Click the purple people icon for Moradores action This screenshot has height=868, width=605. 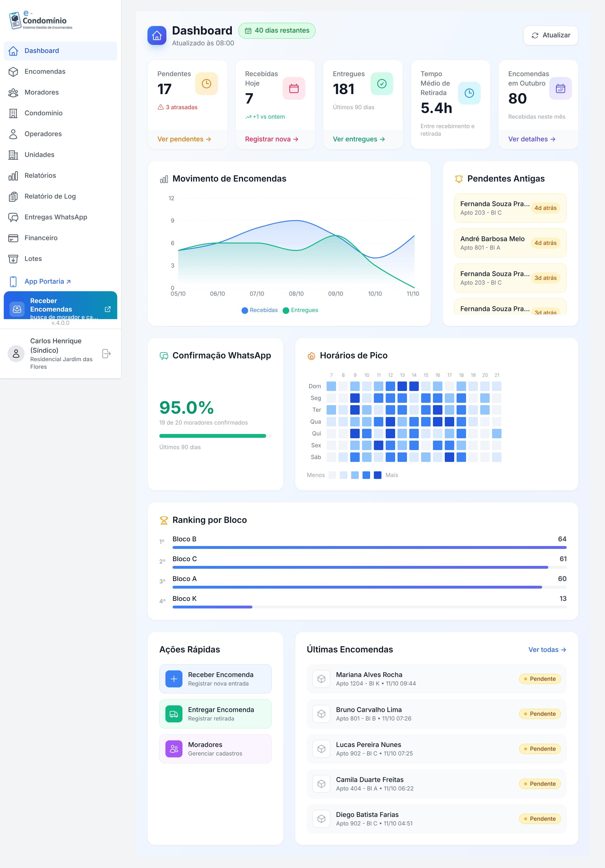pos(174,749)
